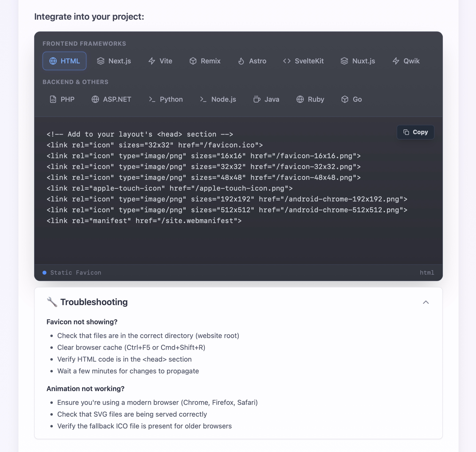Show the Ruby integration code

310,99
